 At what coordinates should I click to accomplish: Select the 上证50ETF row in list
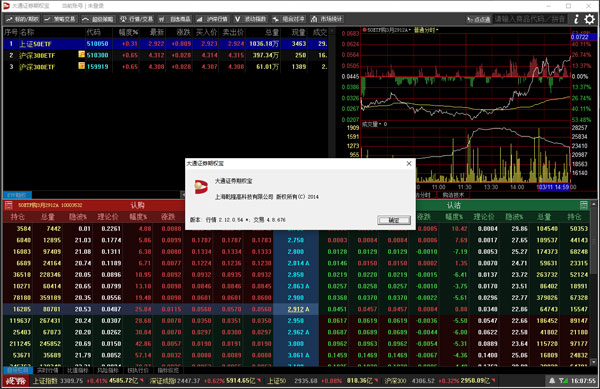pos(165,44)
